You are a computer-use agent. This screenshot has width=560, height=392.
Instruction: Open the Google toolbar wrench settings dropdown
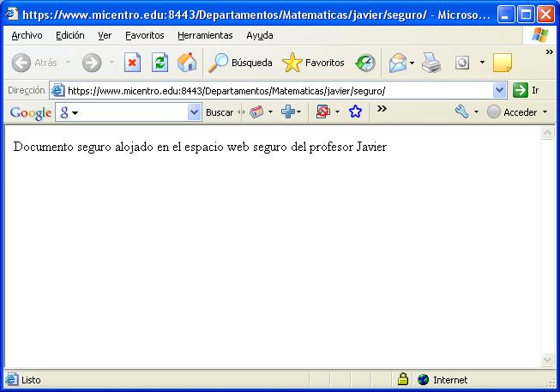click(476, 112)
